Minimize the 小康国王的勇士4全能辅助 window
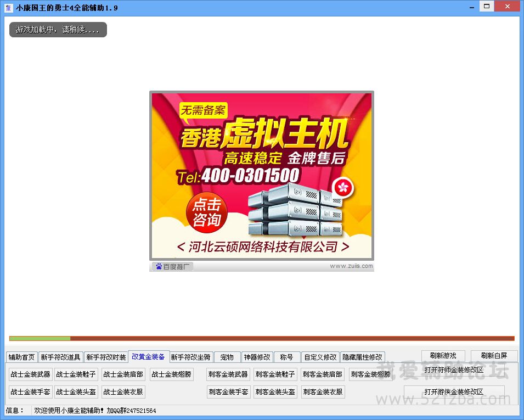524x420 pixels. coord(471,7)
